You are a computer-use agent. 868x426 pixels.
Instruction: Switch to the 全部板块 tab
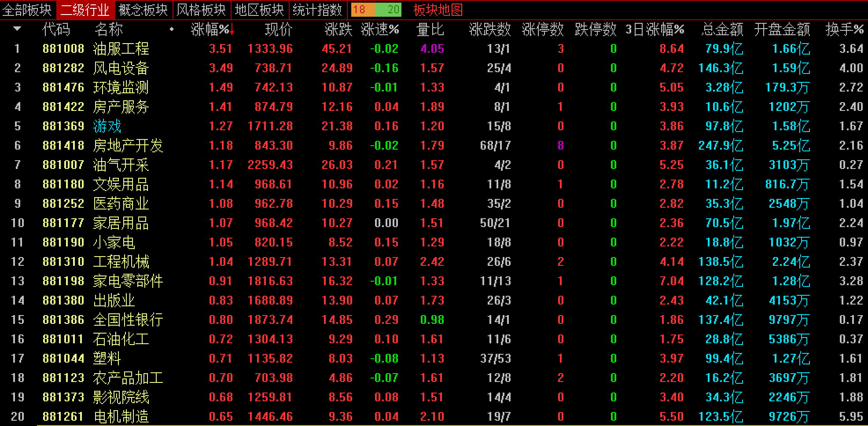click(27, 10)
